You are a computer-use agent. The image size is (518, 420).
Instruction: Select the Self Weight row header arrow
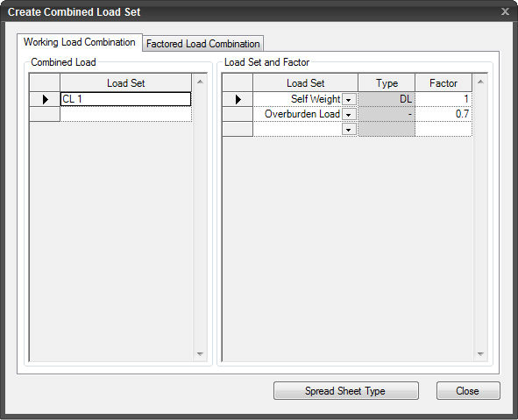tap(238, 99)
